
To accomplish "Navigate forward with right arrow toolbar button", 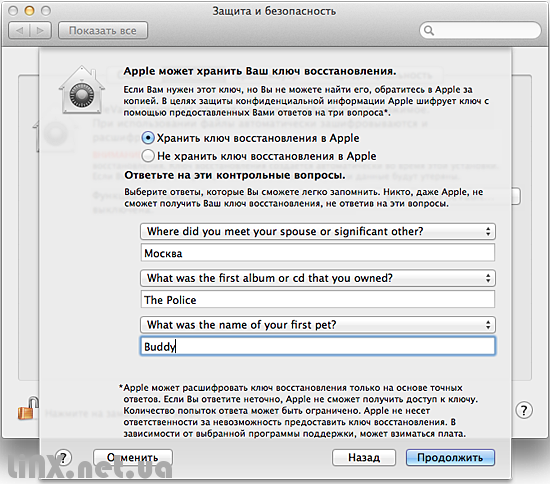I will pyautogui.click(x=41, y=31).
